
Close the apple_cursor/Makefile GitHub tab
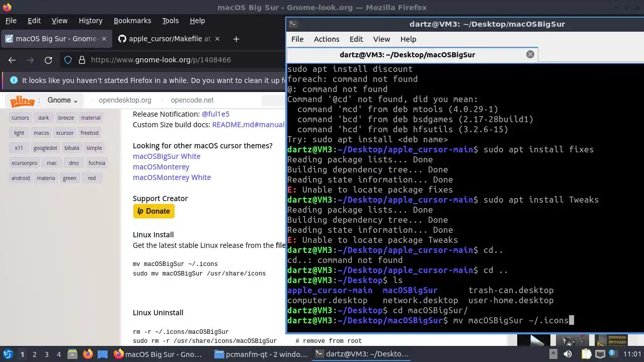tap(217, 39)
